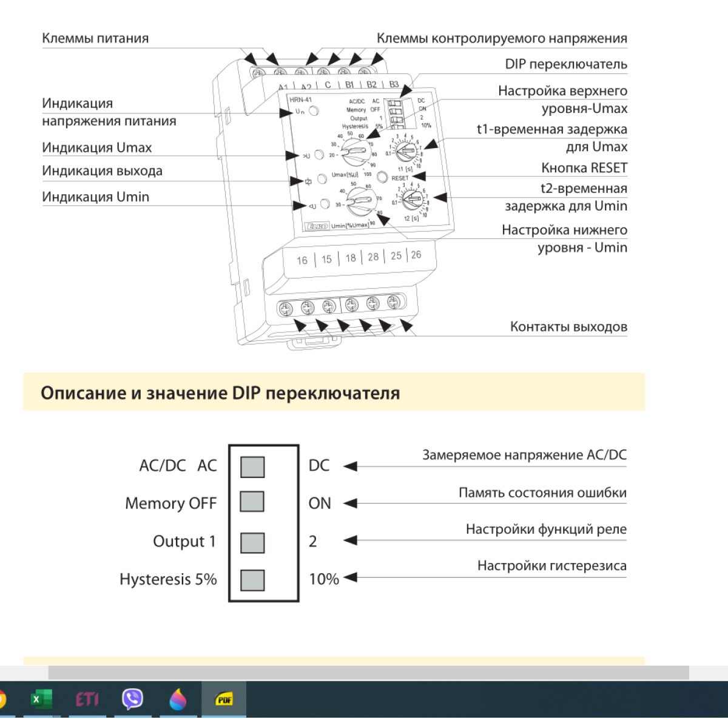728x728 pixels.
Task: Click the horizontal scrollbar thumb
Action: [368, 672]
